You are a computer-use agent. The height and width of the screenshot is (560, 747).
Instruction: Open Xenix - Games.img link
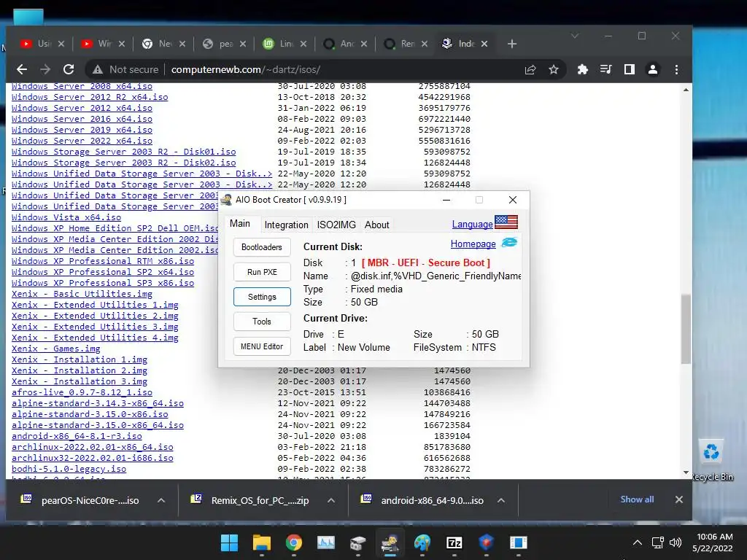point(55,349)
